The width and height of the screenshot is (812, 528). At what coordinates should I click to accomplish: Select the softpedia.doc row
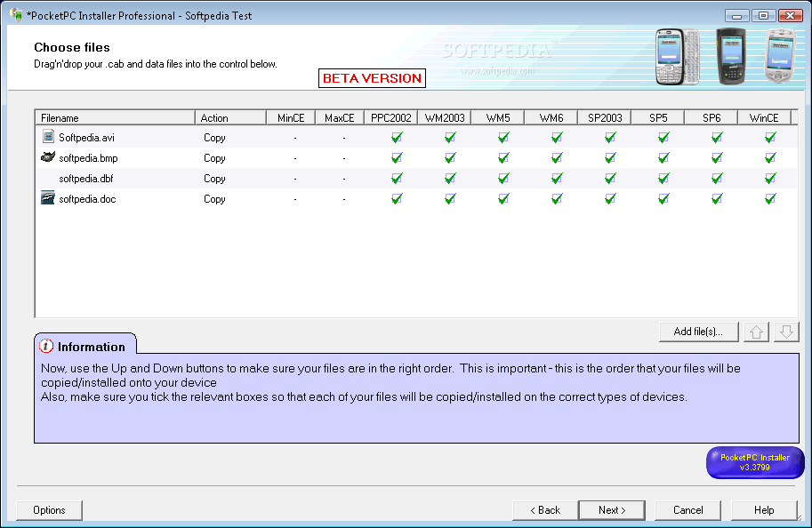(416, 199)
